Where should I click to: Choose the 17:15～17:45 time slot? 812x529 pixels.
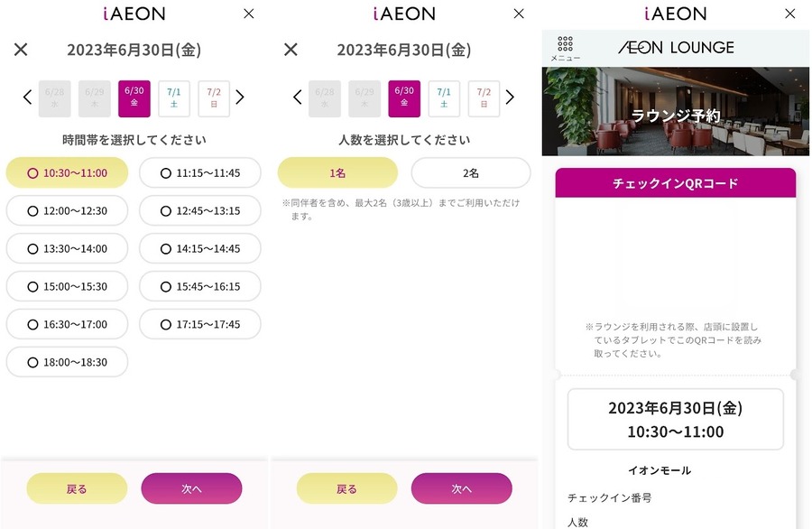click(200, 324)
